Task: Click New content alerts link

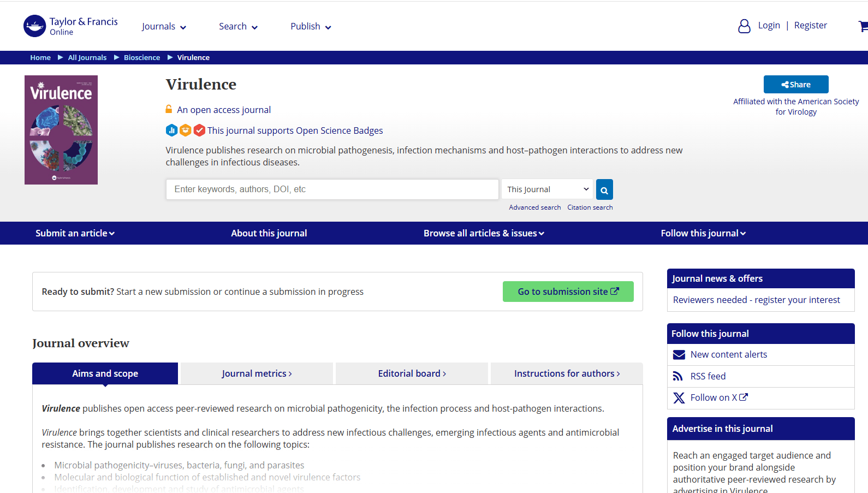Action: tap(729, 354)
